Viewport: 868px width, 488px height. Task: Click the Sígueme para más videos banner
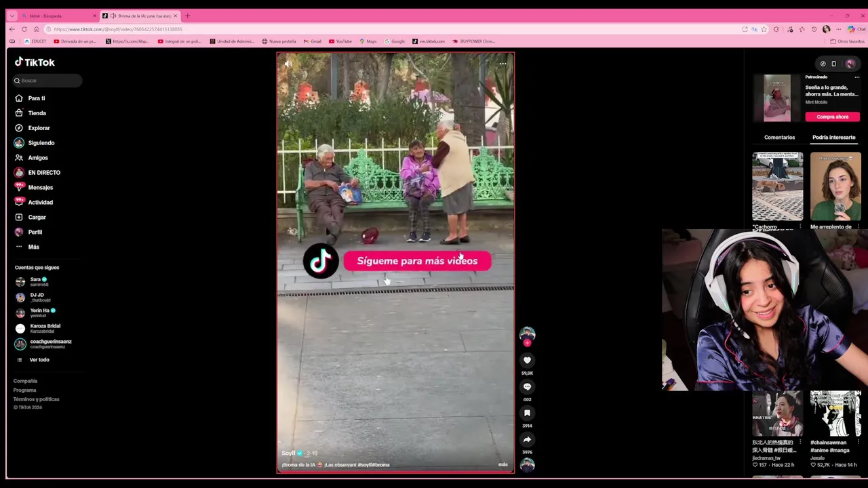coord(417,261)
